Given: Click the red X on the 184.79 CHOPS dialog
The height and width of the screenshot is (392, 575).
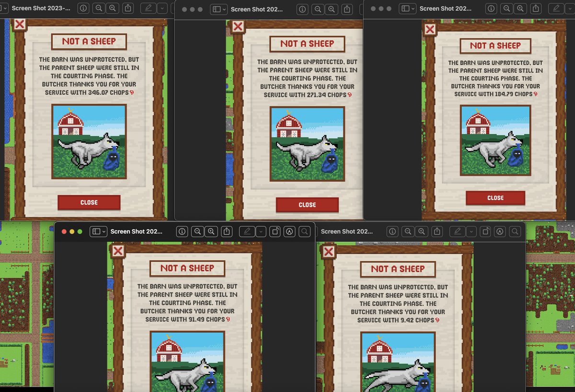Looking at the screenshot, I should coord(430,29).
